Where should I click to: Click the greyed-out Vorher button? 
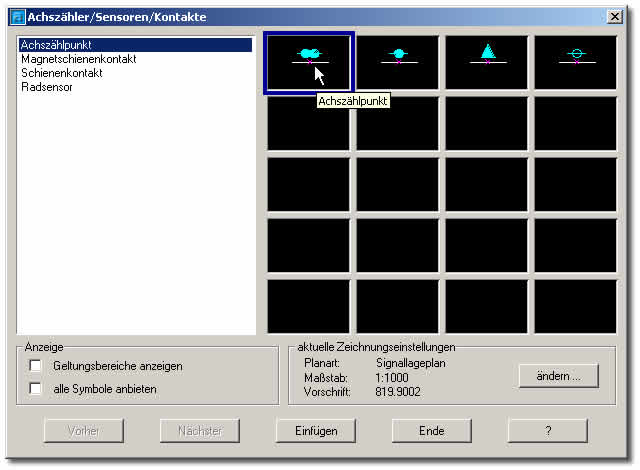[84, 431]
